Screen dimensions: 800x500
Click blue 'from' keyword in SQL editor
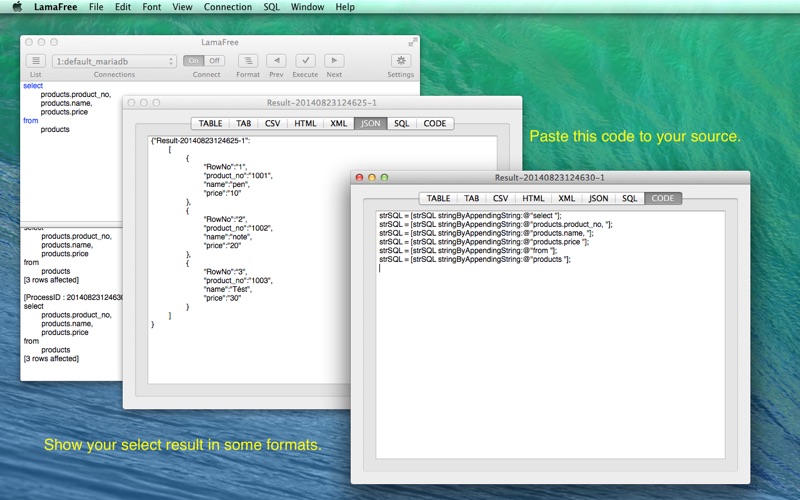pos(31,120)
